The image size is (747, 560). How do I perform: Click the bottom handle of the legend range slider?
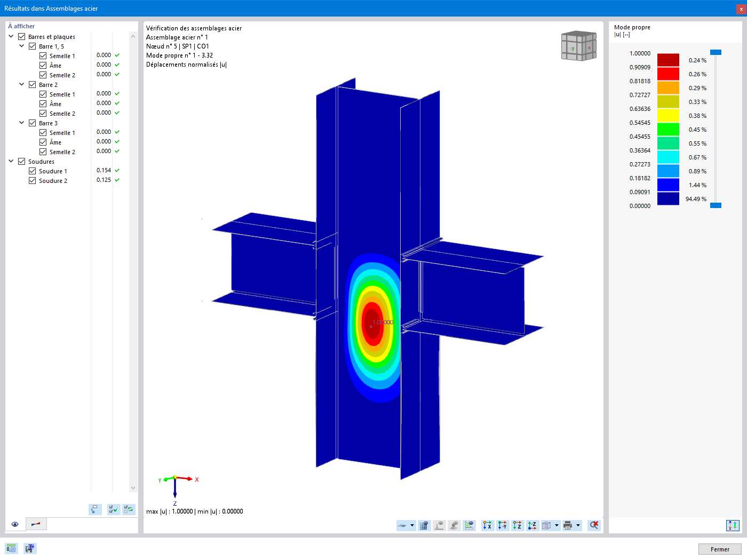click(716, 205)
